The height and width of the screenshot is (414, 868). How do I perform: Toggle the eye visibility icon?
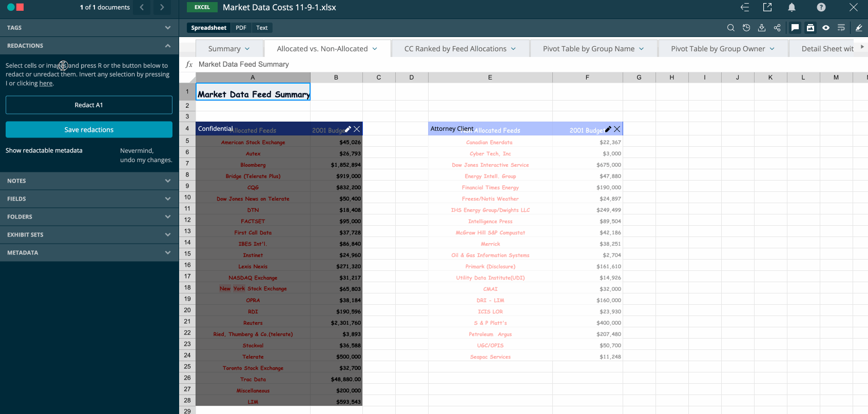(x=826, y=28)
